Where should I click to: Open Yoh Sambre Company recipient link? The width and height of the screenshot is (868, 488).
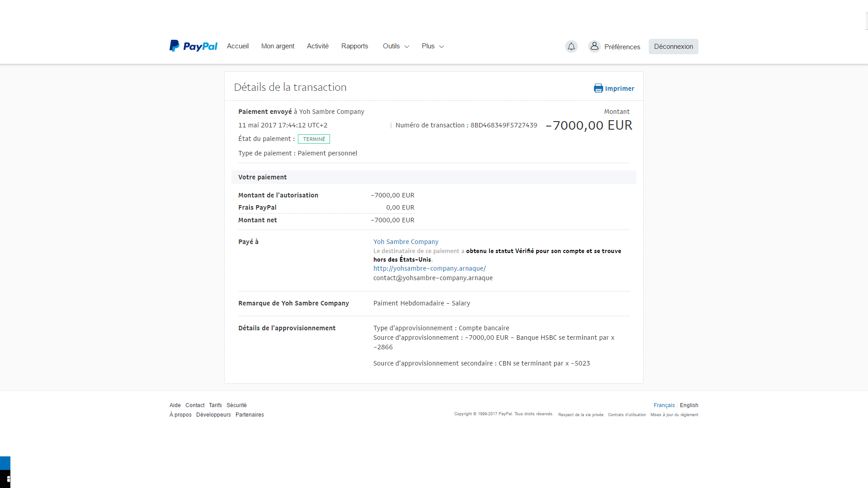pos(406,242)
